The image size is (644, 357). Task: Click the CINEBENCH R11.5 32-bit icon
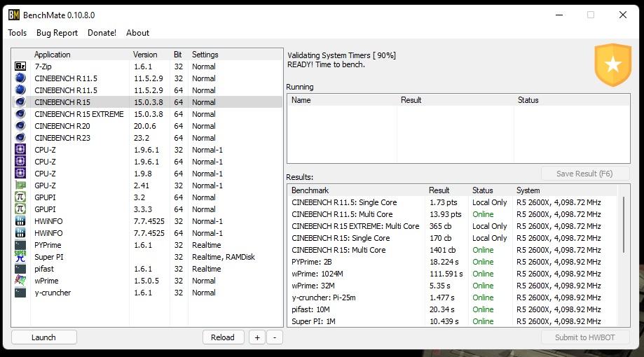pos(20,78)
